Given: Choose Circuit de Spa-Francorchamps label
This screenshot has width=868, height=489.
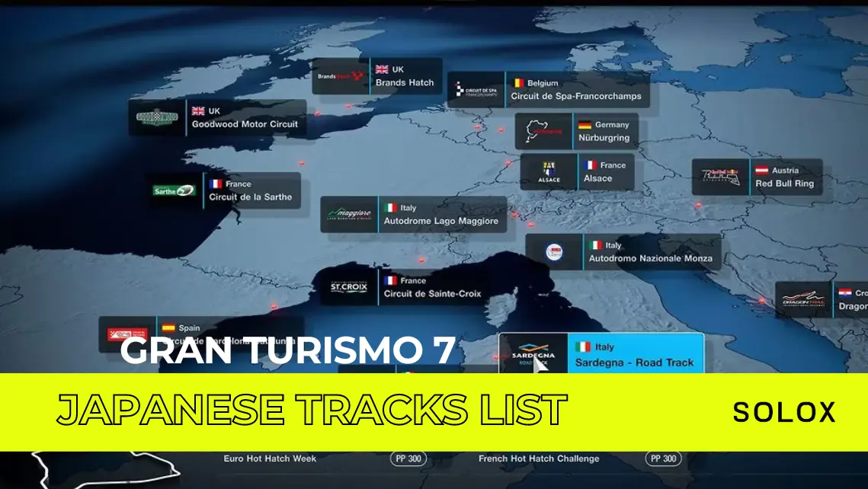Looking at the screenshot, I should pyautogui.click(x=575, y=96).
